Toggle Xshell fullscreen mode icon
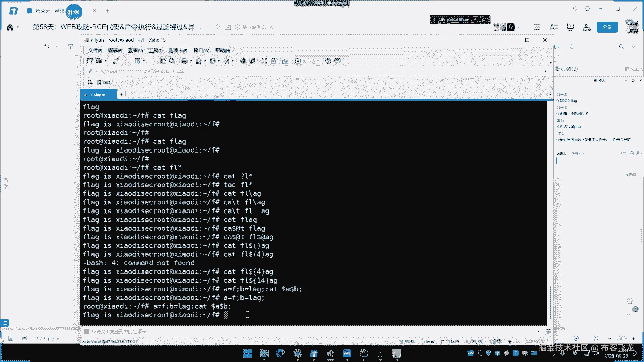 point(264,61)
